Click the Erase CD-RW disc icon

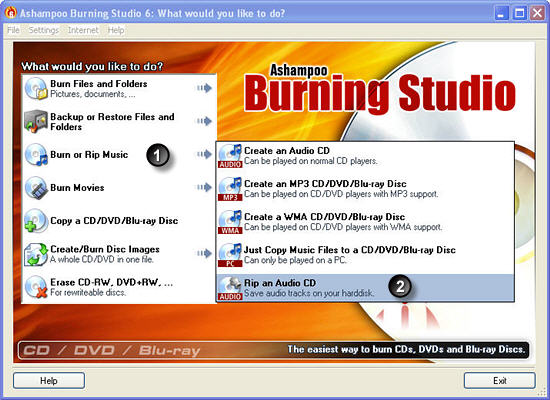tap(36, 287)
